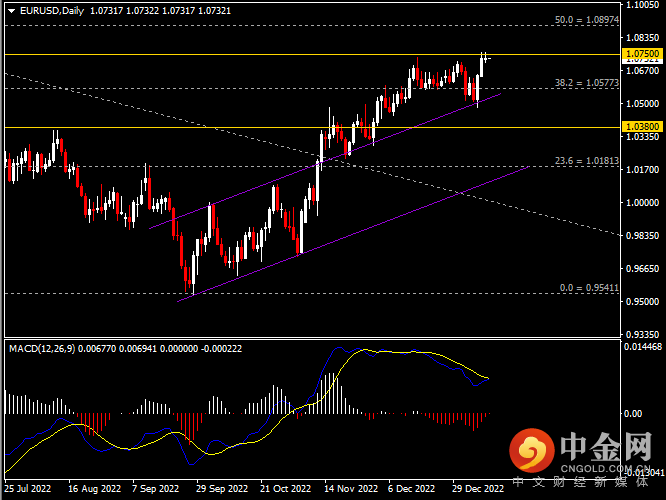Click the 1.07500 orange price tag
This screenshot has width=666, height=500.
(641, 53)
